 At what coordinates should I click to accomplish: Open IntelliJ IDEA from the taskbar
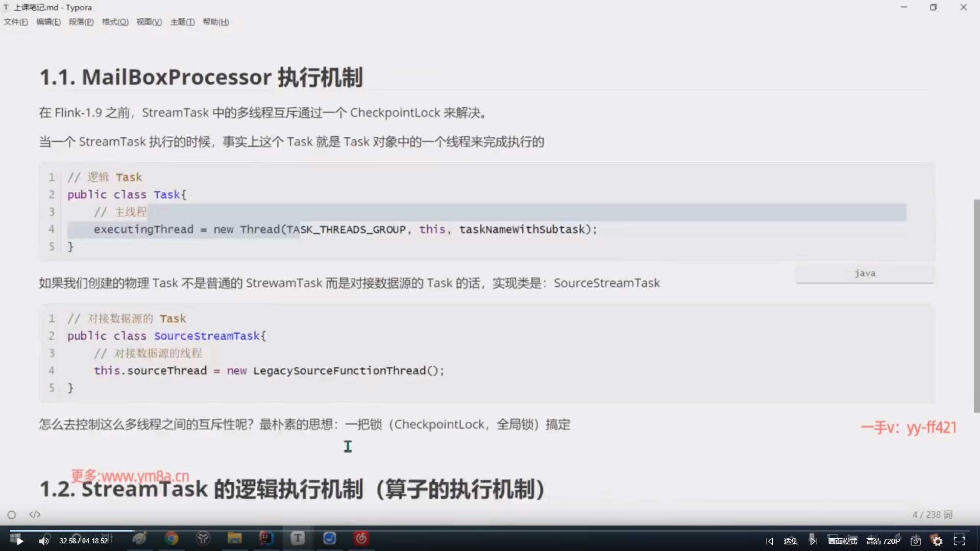point(266,538)
